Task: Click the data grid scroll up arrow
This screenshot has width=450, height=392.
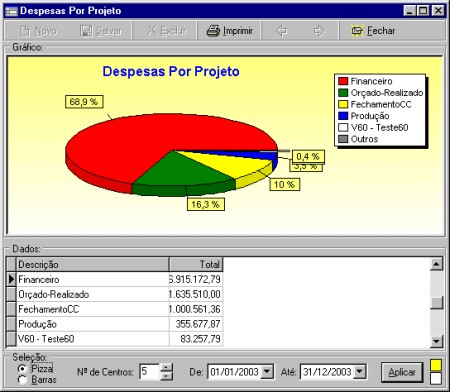Action: (436, 264)
